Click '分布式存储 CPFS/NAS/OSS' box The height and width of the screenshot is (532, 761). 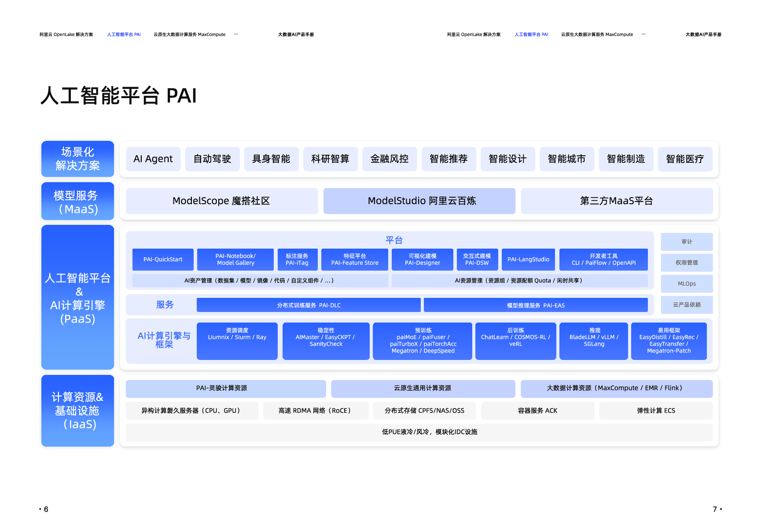pos(424,411)
